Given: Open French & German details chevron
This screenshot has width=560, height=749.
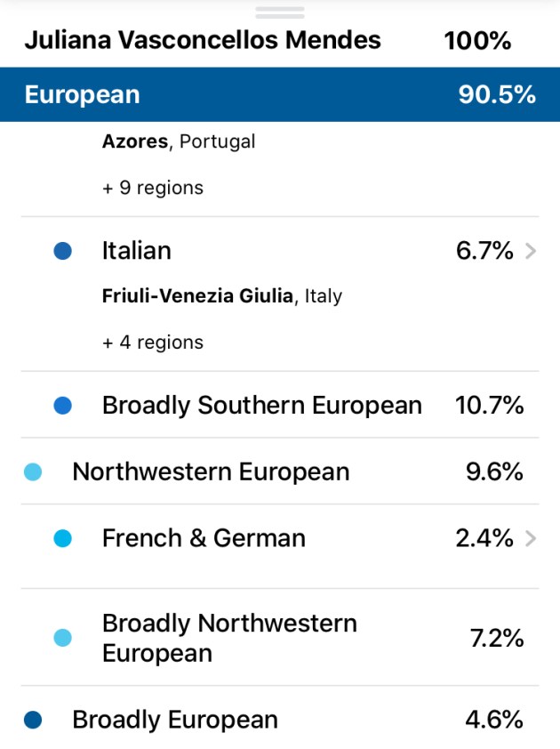Looking at the screenshot, I should coord(531,538).
